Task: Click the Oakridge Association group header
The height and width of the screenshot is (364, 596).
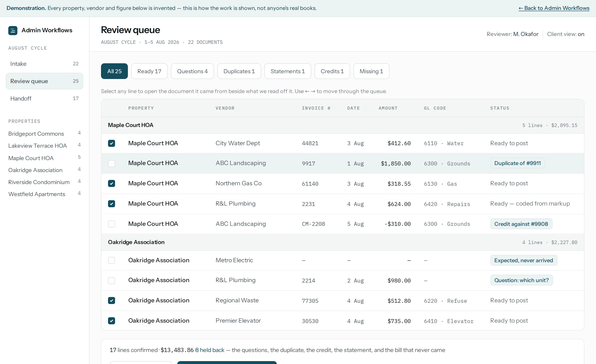Action: [x=342, y=242]
